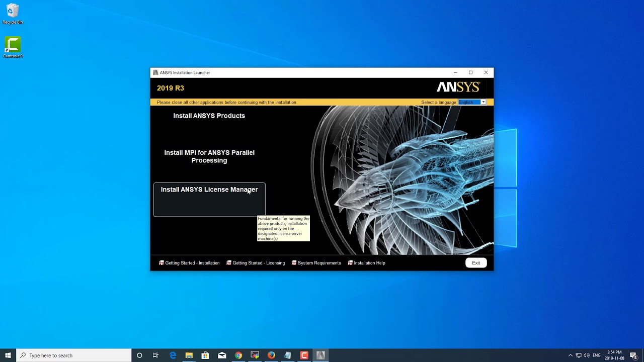
Task: Open Getting Started - Installation guide
Action: click(192, 263)
